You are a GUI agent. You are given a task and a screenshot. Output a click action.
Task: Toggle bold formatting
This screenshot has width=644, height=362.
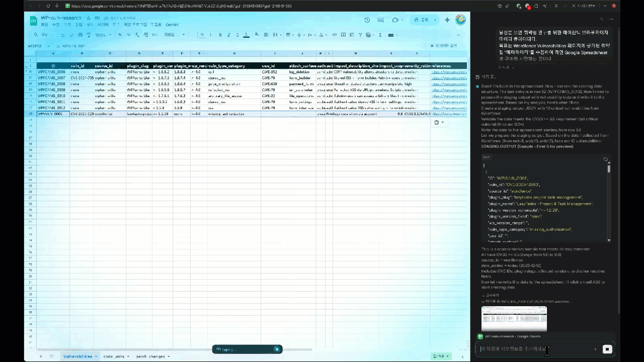tap(220, 35)
